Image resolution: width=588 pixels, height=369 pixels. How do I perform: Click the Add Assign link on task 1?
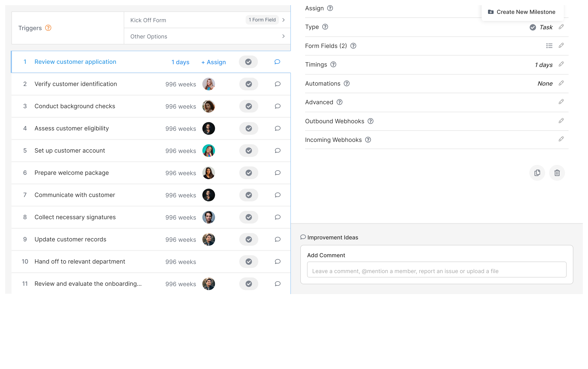point(214,62)
